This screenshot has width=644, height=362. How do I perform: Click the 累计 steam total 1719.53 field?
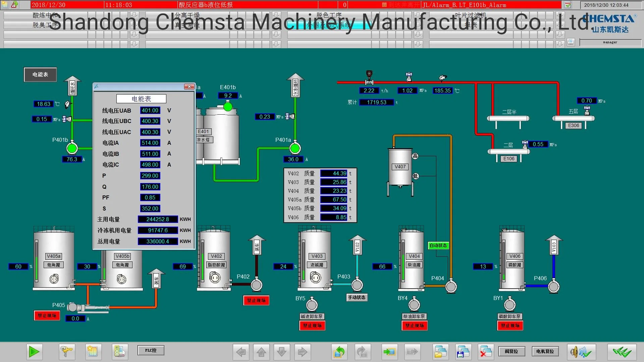(x=376, y=102)
